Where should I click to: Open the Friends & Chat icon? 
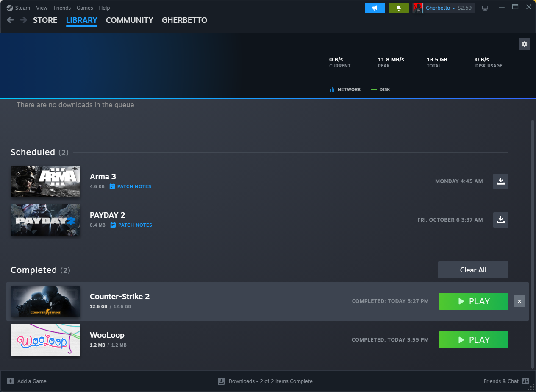(525, 381)
